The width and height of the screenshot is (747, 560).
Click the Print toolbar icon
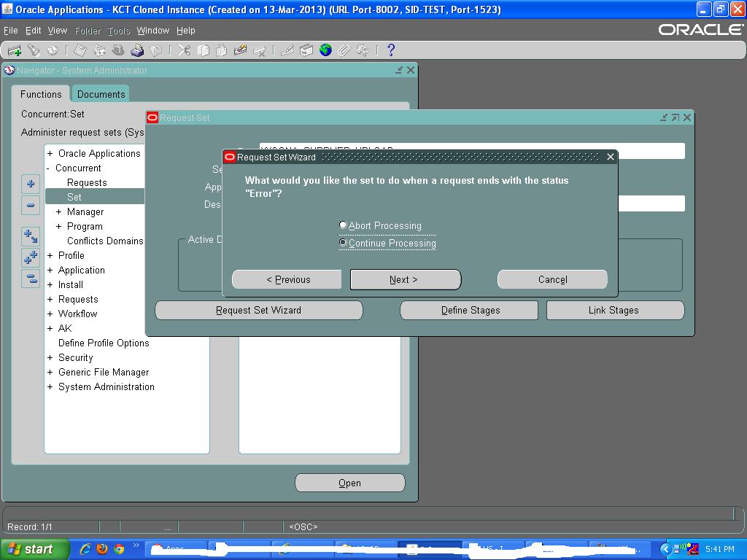(x=136, y=50)
